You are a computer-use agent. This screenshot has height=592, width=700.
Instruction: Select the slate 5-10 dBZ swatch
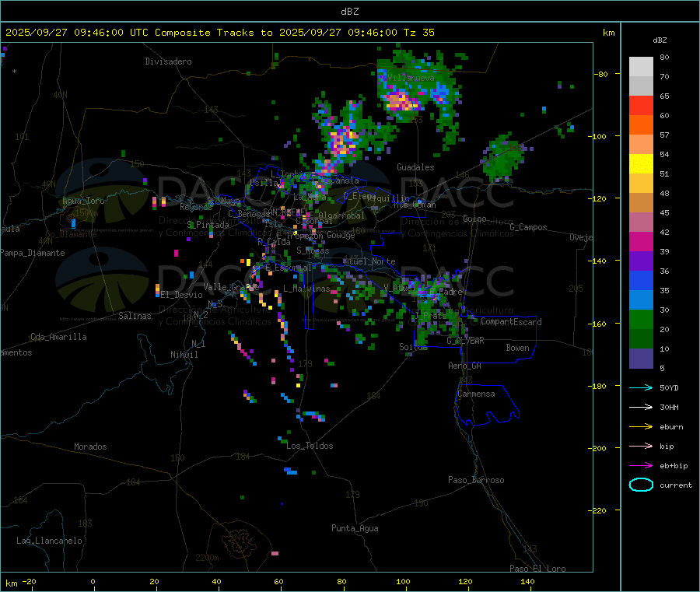click(x=641, y=359)
